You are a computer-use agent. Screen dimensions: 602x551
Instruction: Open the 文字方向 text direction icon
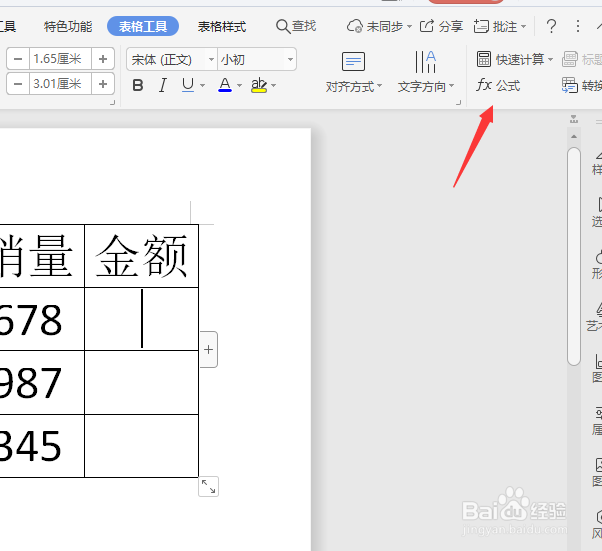[x=425, y=61]
